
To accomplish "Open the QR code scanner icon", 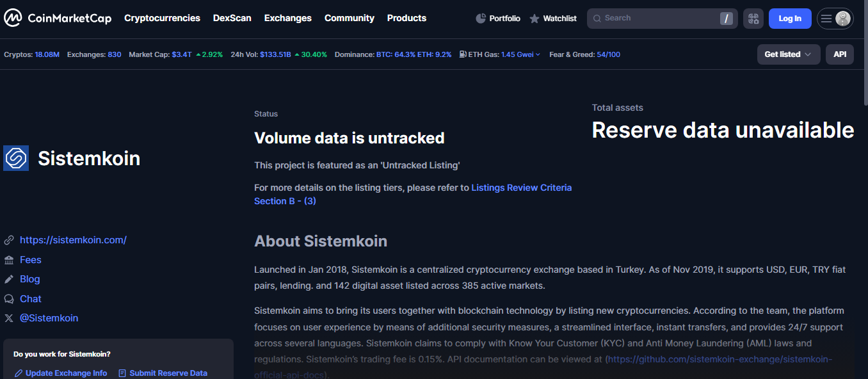I will [753, 19].
